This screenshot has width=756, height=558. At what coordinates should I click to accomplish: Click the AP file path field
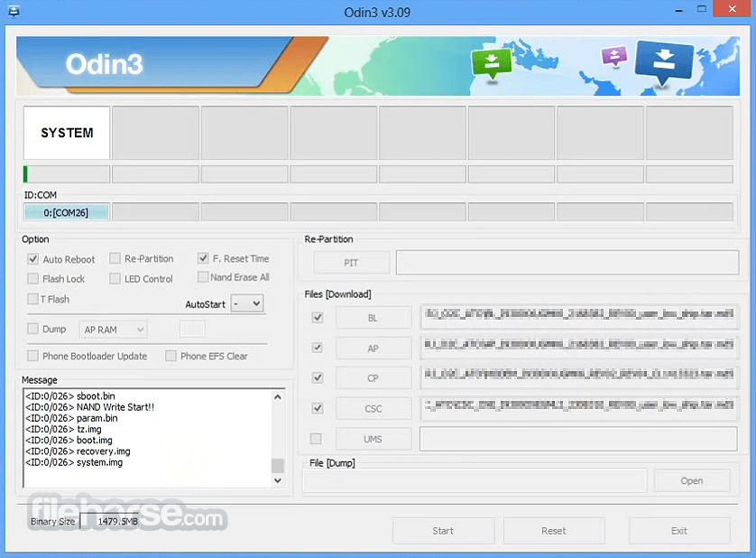[578, 348]
